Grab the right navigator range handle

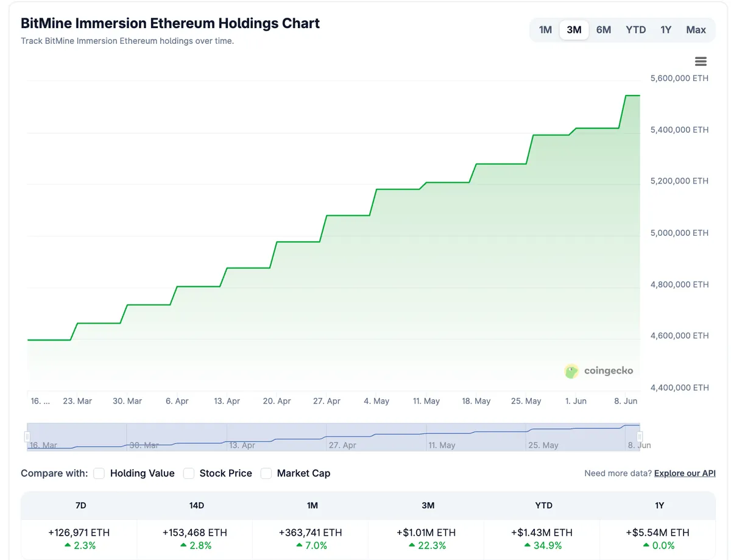pos(640,437)
